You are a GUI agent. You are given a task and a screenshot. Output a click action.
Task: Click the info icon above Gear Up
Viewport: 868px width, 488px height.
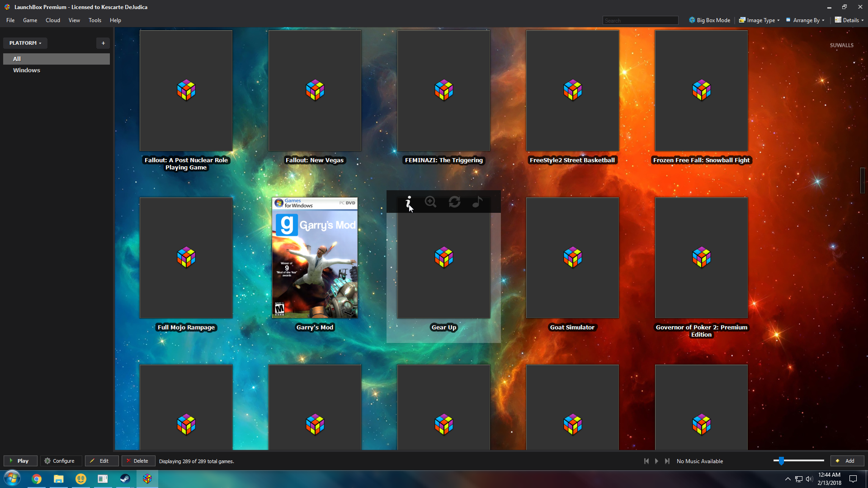tap(409, 202)
